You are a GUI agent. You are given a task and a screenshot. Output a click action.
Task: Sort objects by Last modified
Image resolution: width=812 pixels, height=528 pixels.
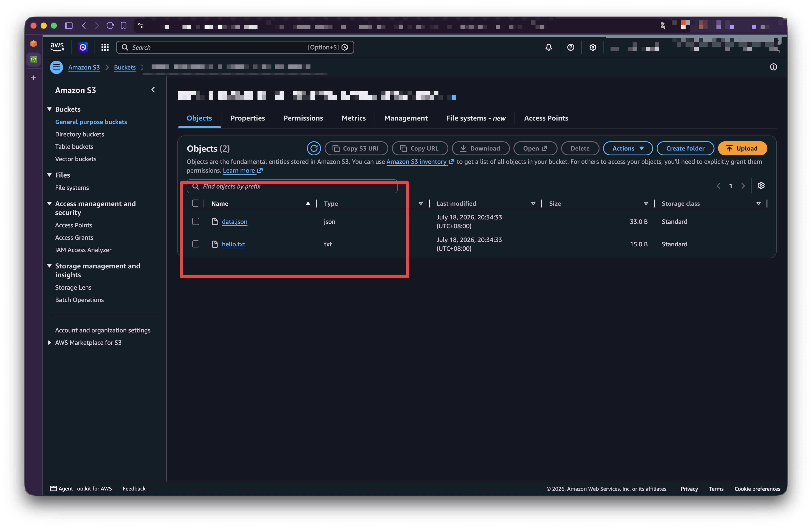(533, 204)
